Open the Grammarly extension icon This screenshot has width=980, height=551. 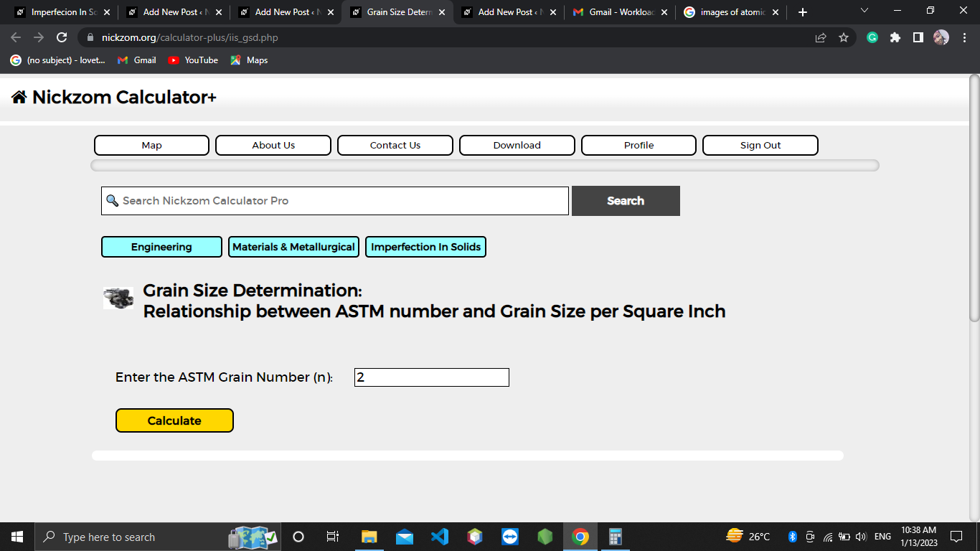click(872, 37)
